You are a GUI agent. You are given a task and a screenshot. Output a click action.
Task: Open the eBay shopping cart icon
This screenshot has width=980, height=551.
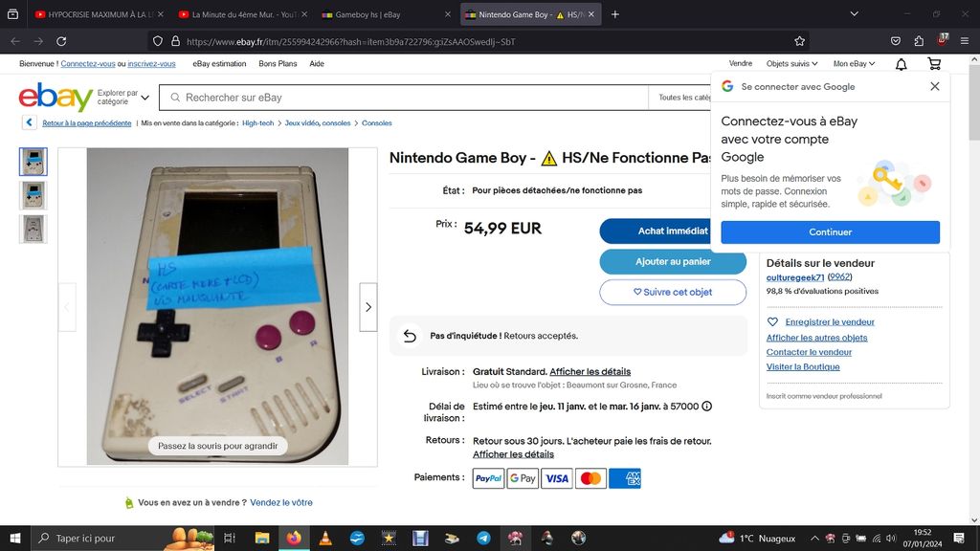(934, 64)
